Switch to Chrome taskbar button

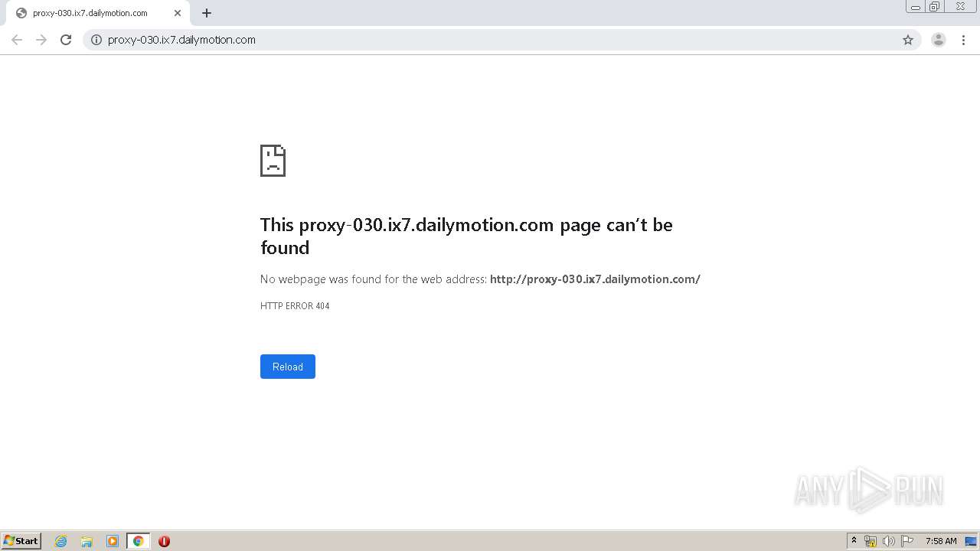(138, 541)
